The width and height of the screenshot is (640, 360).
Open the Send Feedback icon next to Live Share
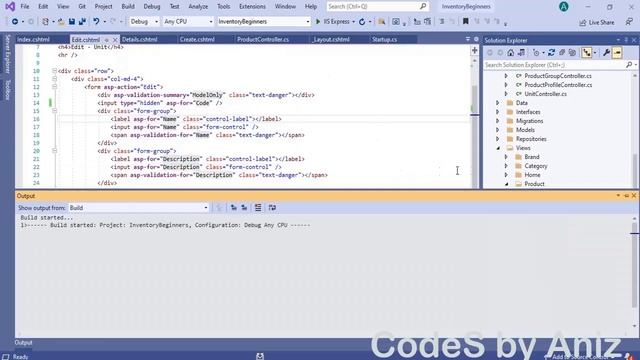[x=629, y=22]
